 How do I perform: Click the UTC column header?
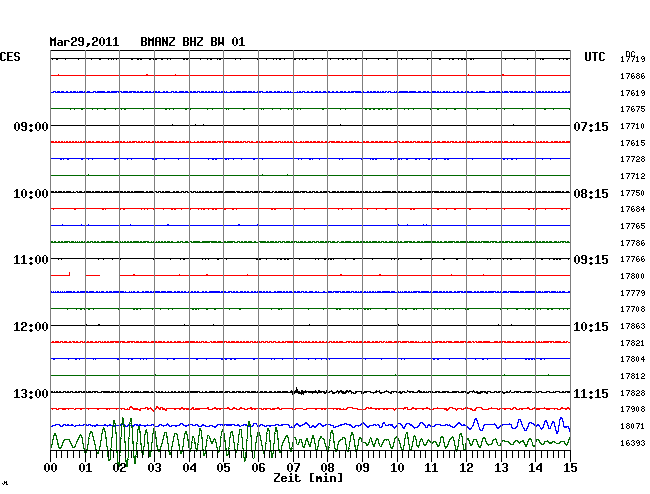pos(595,57)
